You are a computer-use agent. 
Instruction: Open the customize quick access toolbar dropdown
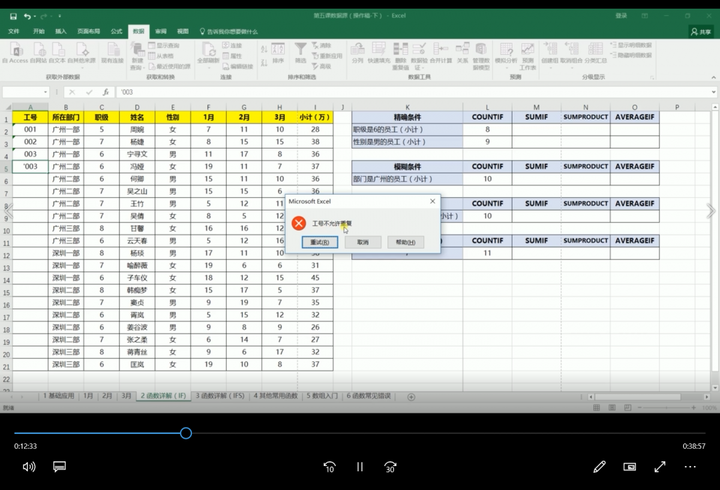tap(60, 17)
